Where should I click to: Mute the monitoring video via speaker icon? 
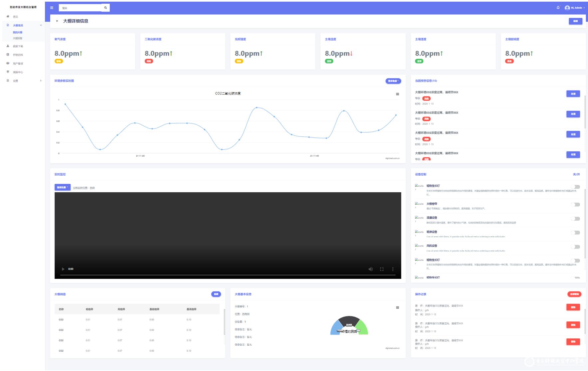tap(370, 269)
